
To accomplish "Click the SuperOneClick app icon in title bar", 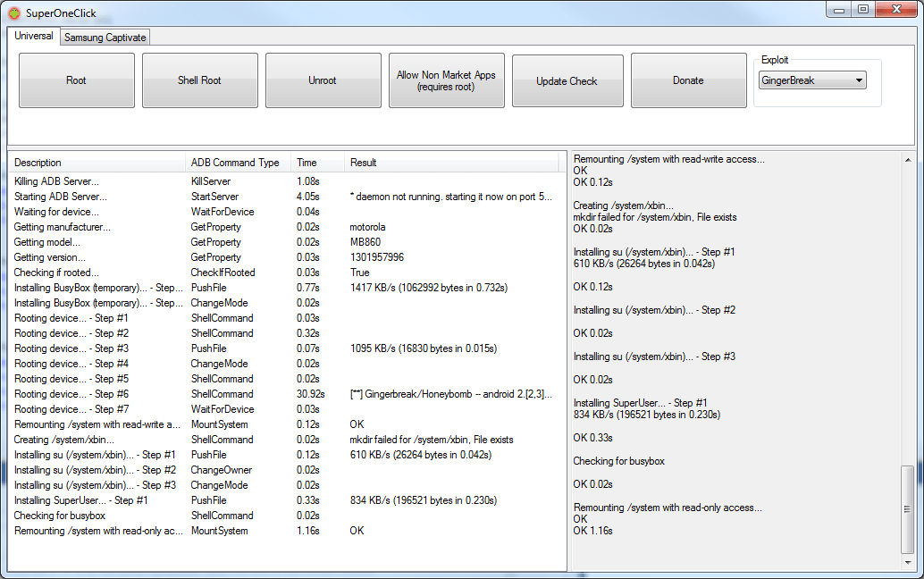I will (x=14, y=13).
